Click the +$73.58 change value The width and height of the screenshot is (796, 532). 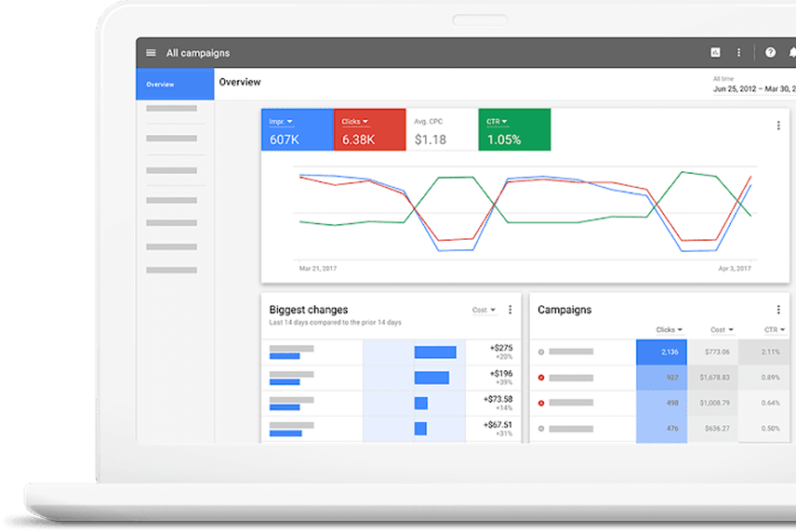pyautogui.click(x=497, y=399)
